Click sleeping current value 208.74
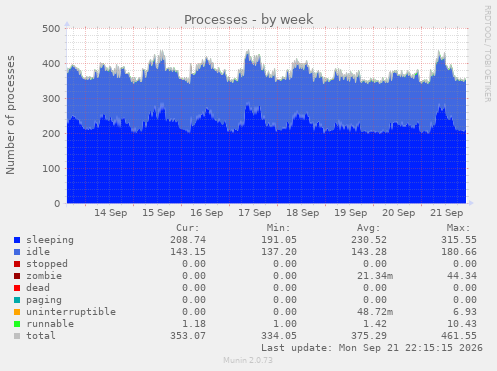 [188, 240]
